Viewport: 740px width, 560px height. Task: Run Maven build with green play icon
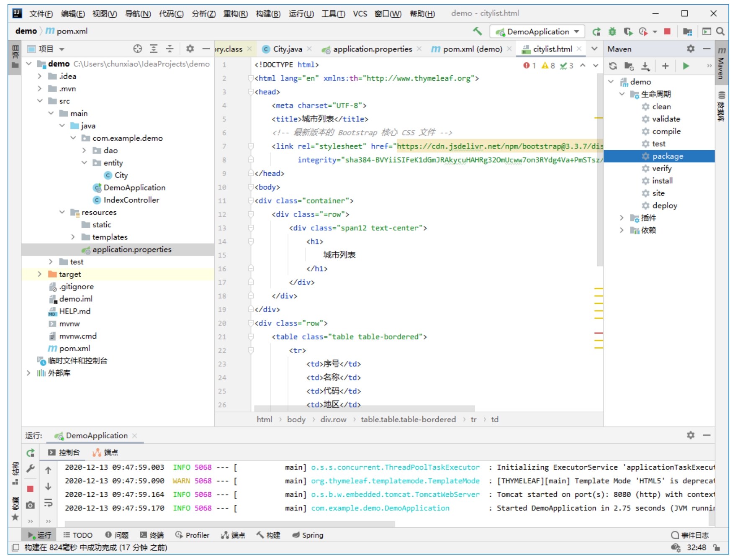[686, 66]
